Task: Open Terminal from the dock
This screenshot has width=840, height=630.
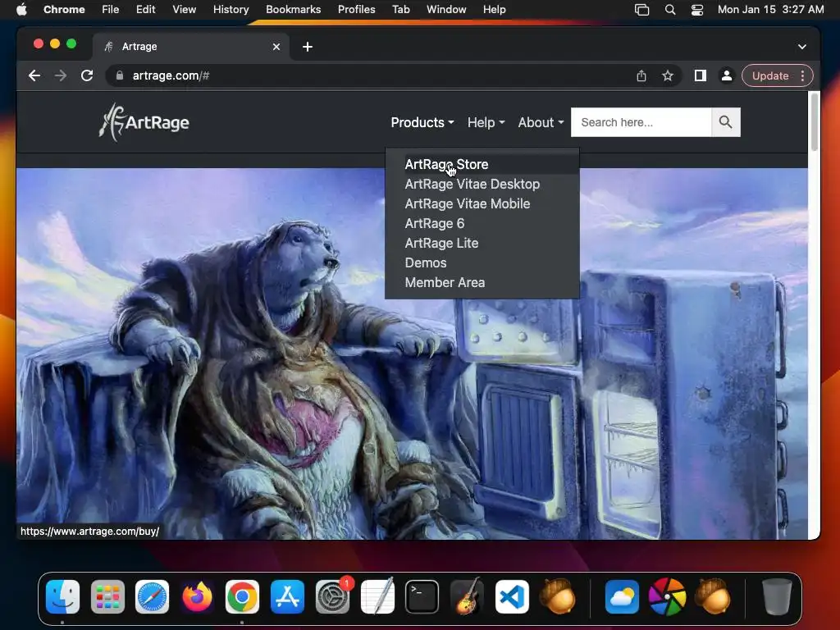Action: click(x=422, y=596)
